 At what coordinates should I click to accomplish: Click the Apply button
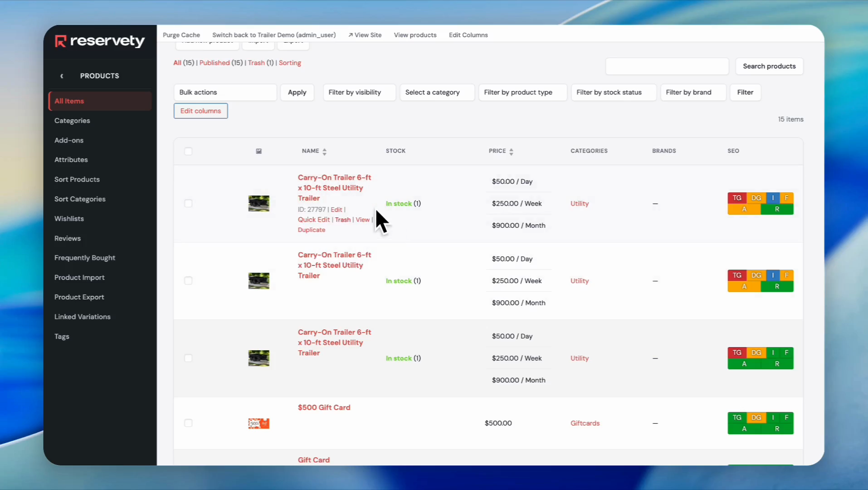(x=297, y=92)
